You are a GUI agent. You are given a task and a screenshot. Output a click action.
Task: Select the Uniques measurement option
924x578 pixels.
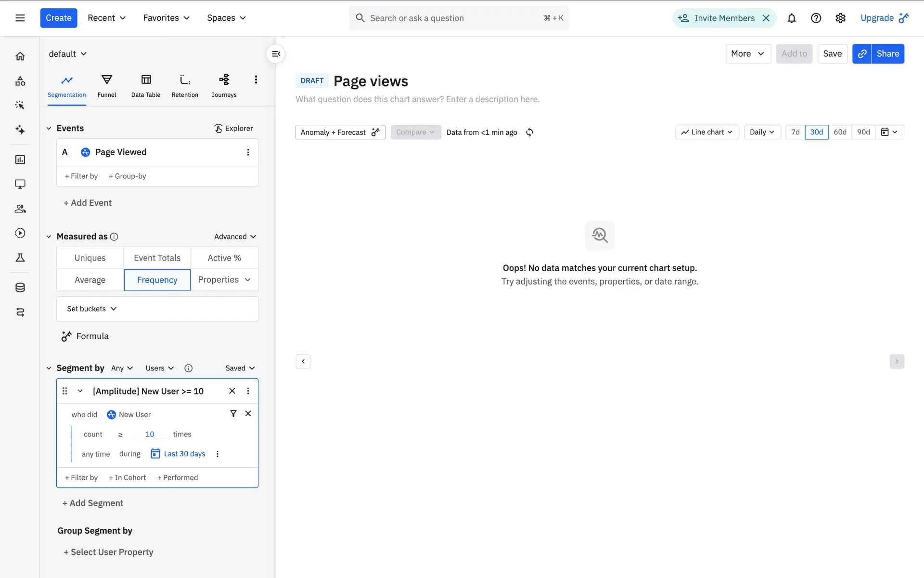(90, 258)
